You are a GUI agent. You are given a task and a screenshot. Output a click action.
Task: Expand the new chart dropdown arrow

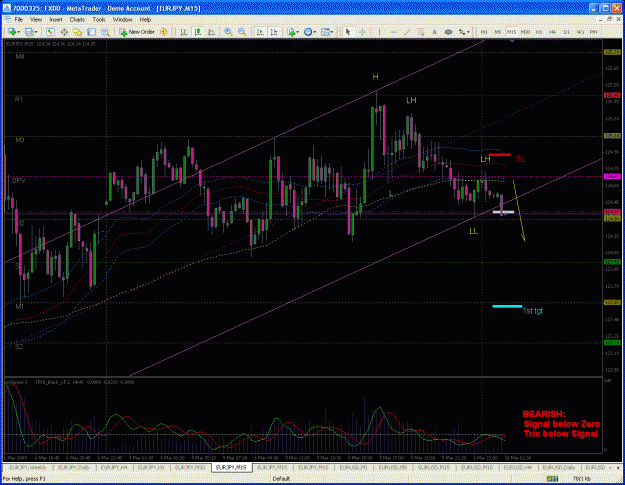(x=19, y=32)
